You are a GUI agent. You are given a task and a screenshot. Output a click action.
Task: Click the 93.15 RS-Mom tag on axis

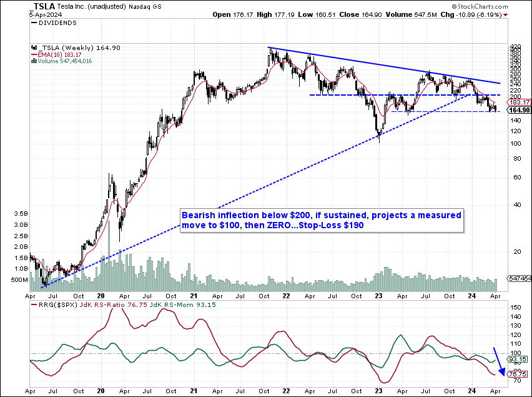pos(518,359)
